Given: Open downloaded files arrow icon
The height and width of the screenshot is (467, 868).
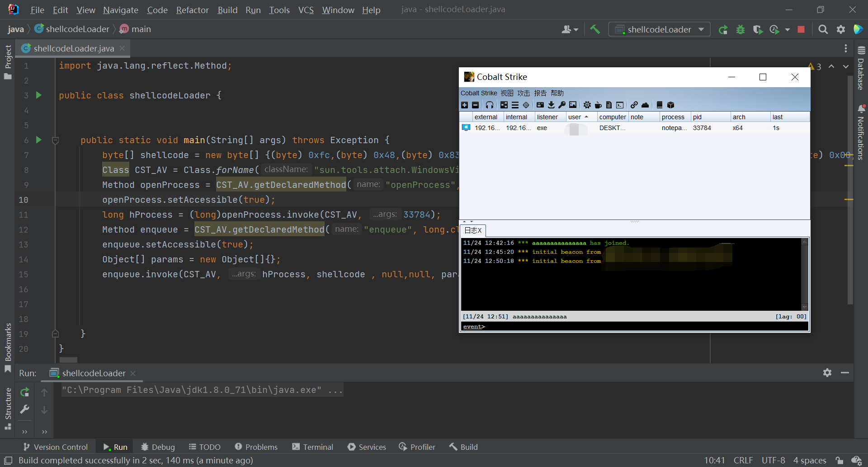Looking at the screenshot, I should 551,105.
